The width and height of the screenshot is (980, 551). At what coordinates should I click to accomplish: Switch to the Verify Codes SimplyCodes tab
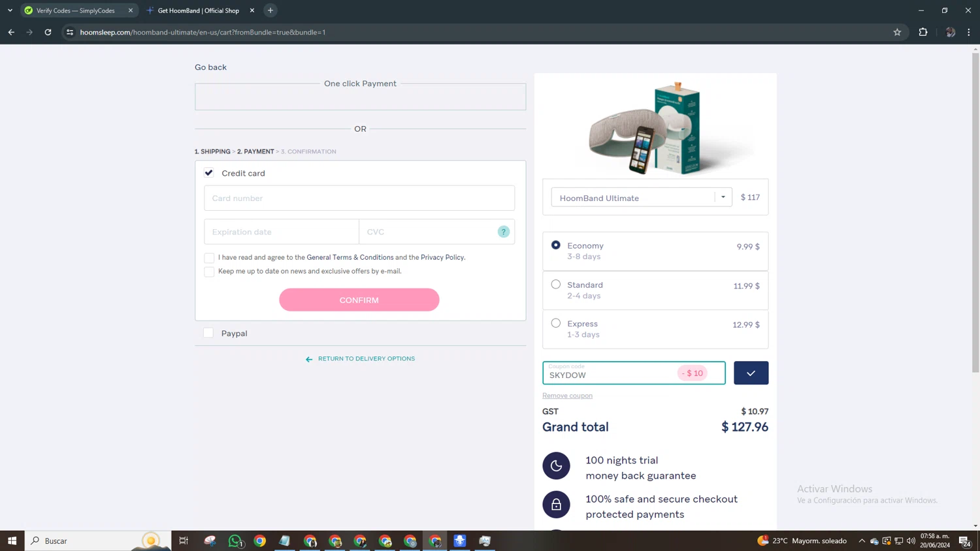click(x=76, y=10)
